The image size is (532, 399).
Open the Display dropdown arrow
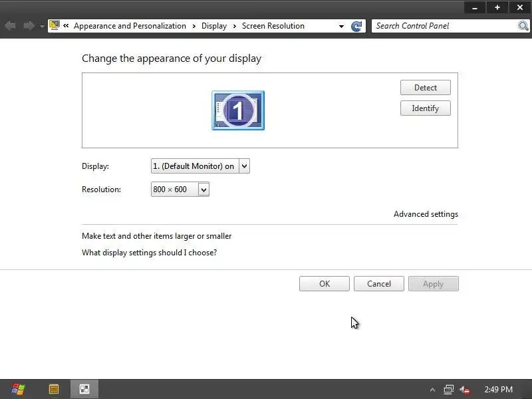click(x=244, y=166)
